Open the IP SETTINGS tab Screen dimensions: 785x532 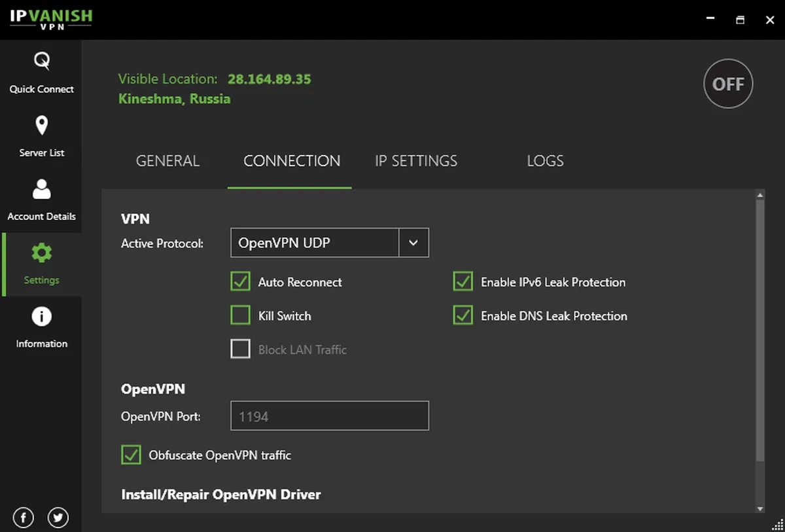point(416,161)
